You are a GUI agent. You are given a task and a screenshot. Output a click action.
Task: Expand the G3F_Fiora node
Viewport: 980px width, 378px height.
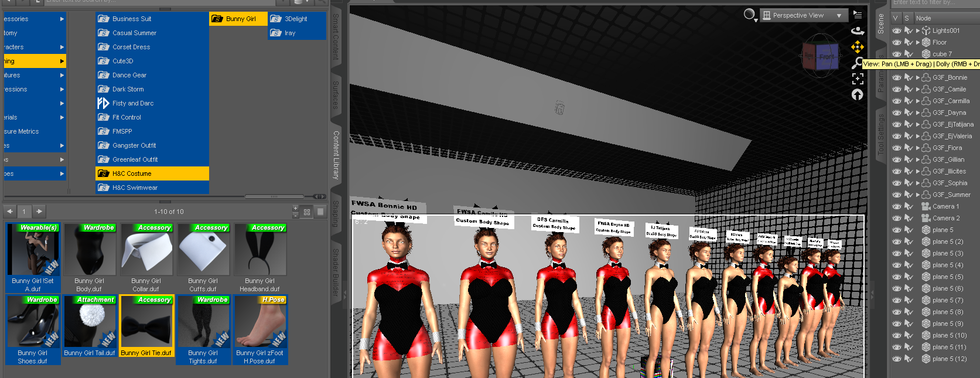tap(918, 148)
